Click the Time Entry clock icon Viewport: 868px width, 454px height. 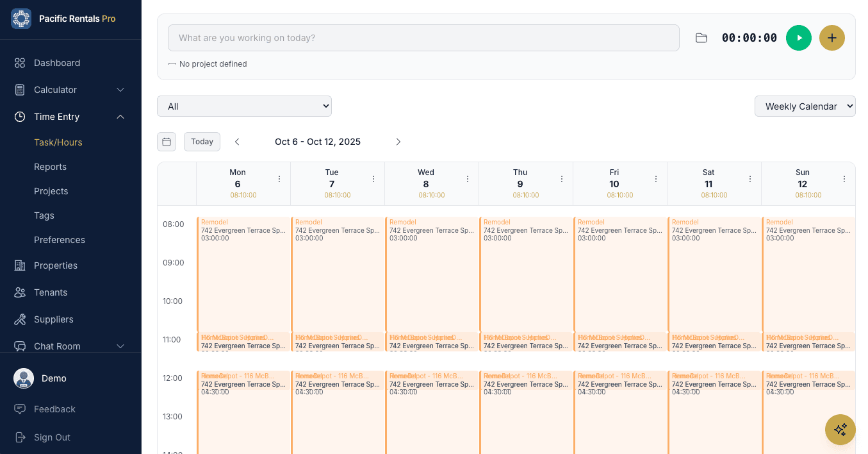click(20, 117)
